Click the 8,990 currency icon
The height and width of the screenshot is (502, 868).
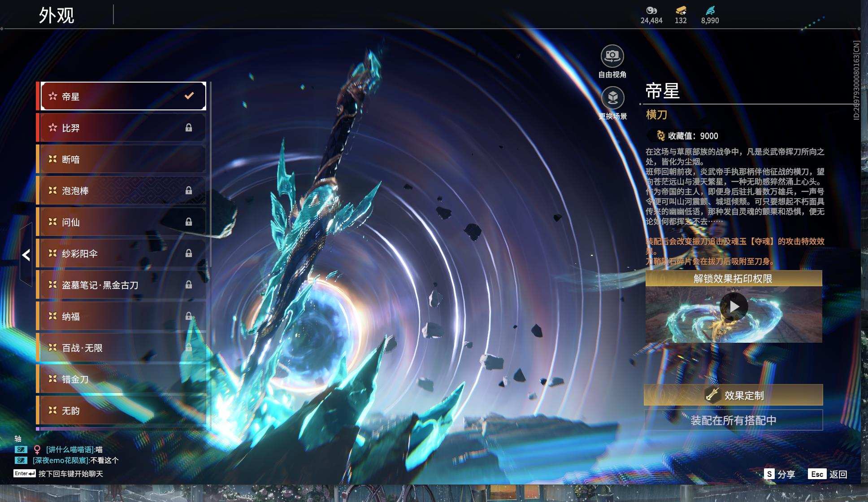710,10
